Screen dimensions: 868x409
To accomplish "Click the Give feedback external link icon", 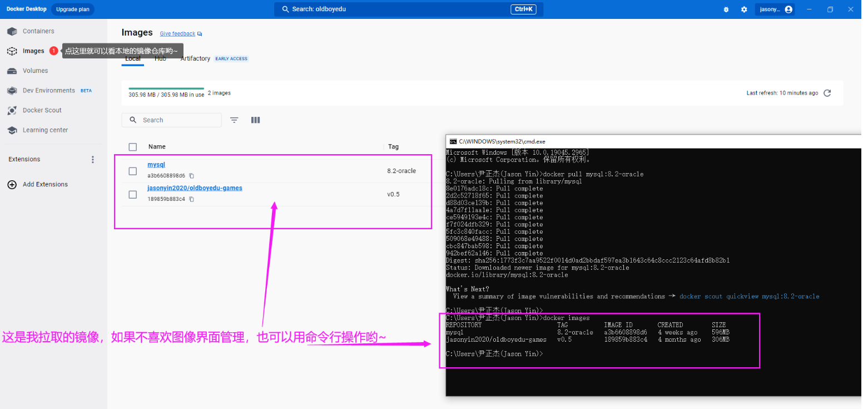I will pyautogui.click(x=200, y=34).
